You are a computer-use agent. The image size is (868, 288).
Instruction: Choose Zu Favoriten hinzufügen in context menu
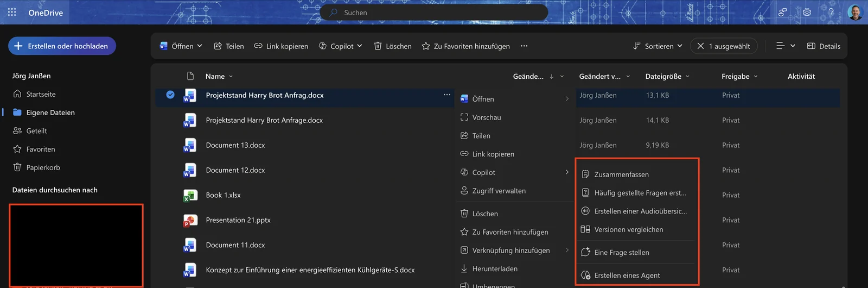(514, 233)
